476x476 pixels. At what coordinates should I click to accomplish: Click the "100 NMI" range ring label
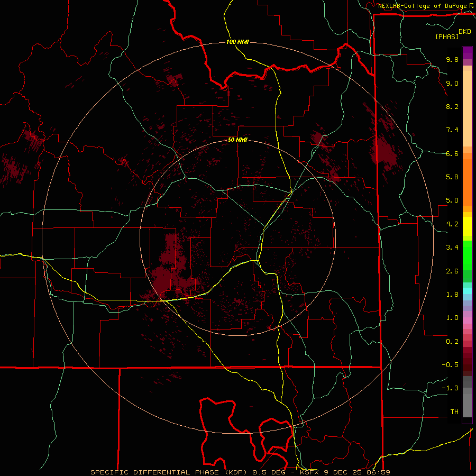point(237,42)
